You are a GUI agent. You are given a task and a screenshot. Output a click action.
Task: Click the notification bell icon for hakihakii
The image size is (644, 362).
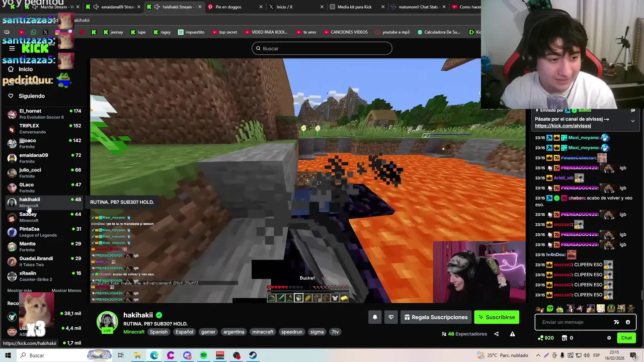375,317
